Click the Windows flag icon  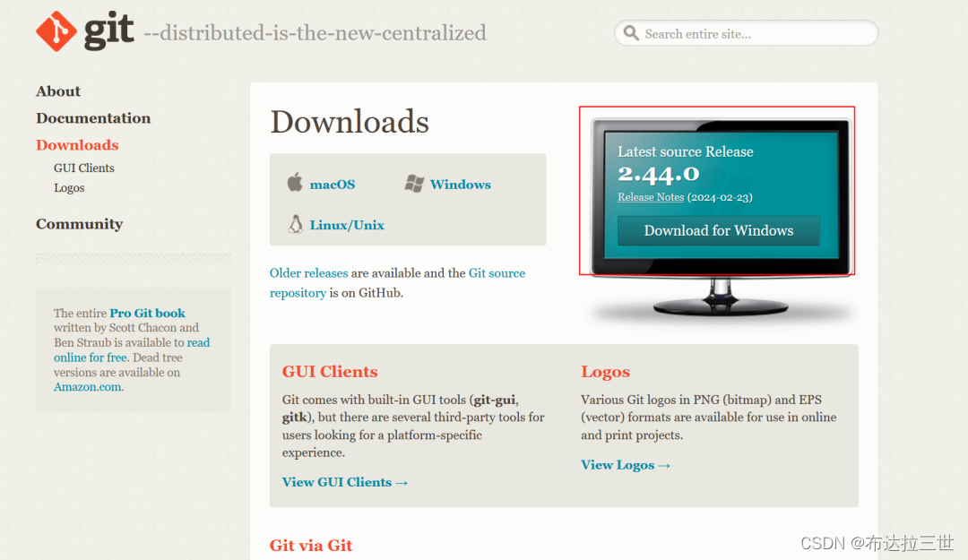(x=414, y=184)
